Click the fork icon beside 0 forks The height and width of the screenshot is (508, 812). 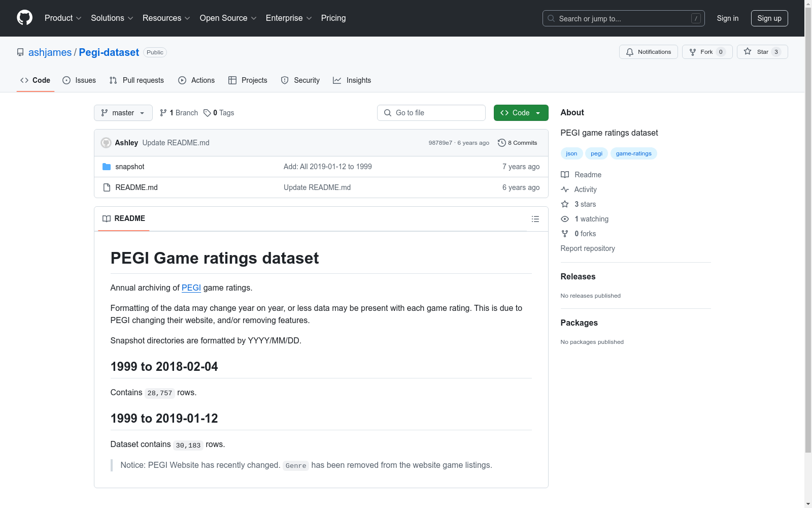click(565, 234)
